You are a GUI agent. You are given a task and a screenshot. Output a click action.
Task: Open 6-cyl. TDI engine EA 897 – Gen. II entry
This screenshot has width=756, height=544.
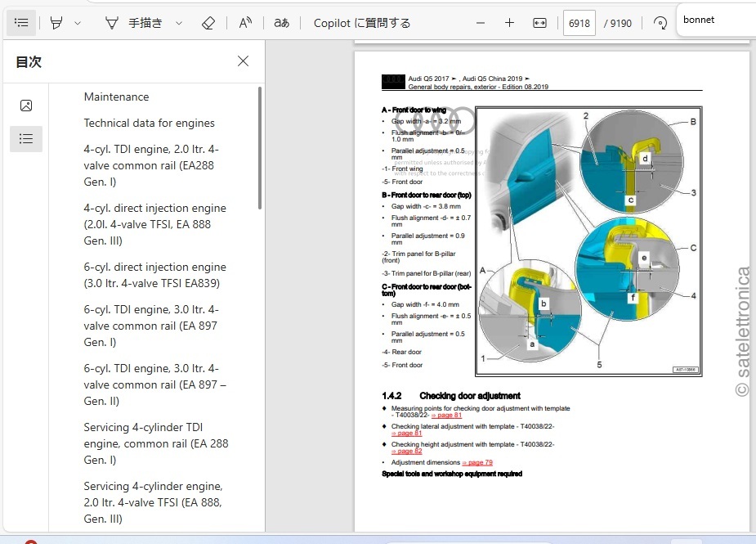pos(154,384)
